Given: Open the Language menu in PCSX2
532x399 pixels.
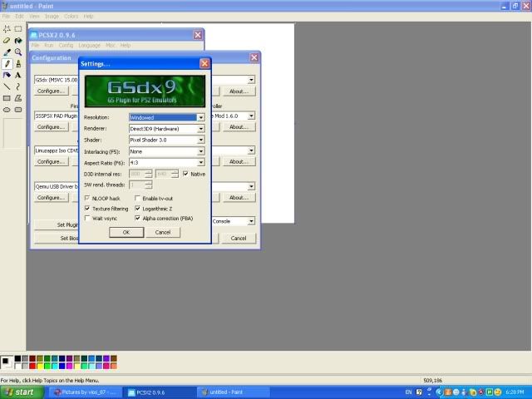Looking at the screenshot, I should coord(89,45).
